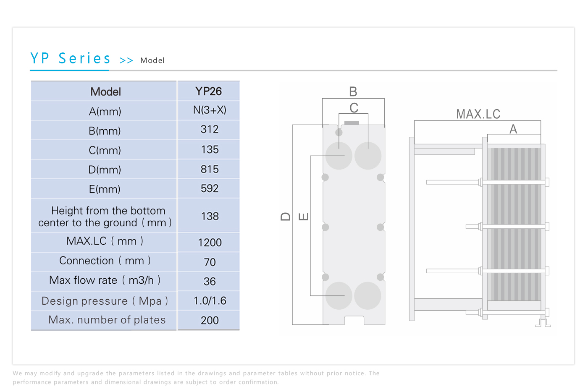The height and width of the screenshot is (392, 588).
Task: Click the D dimension label on diagram
Action: [286, 217]
